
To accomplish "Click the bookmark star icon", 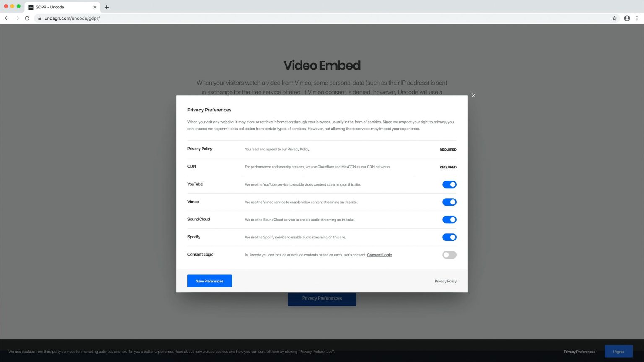I will 614,18.
